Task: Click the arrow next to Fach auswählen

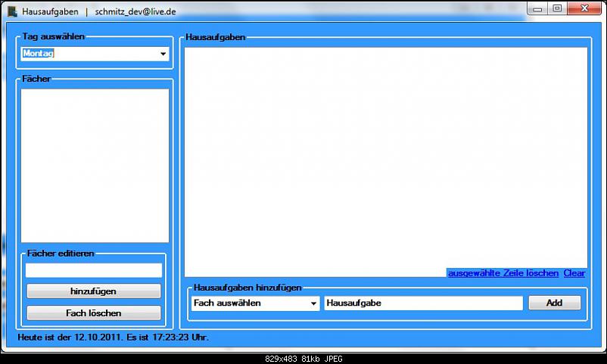Action: point(314,303)
